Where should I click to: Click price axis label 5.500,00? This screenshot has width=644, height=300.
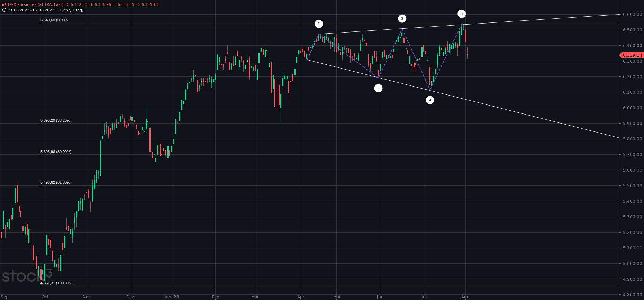(x=632, y=186)
